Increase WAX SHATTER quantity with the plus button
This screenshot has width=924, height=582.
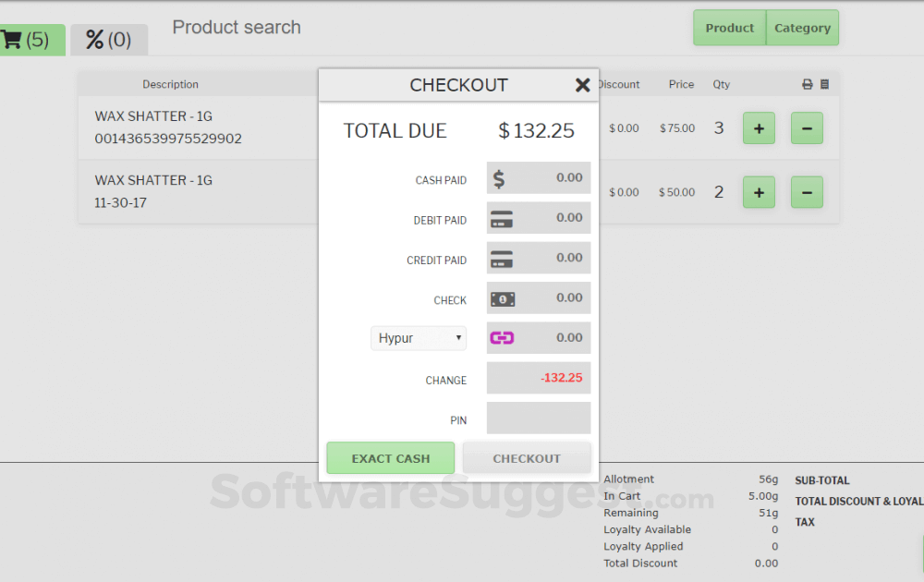click(x=759, y=128)
